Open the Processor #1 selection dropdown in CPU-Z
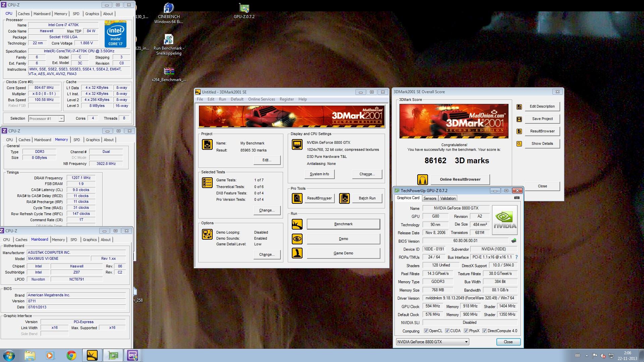The height and width of the screenshot is (362, 644). 46,119
